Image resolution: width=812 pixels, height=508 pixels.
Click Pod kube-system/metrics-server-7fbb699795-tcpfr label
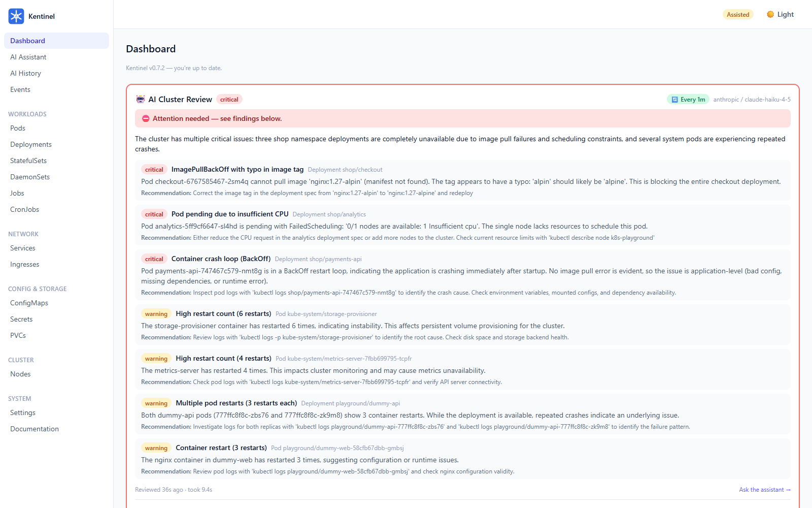344,359
